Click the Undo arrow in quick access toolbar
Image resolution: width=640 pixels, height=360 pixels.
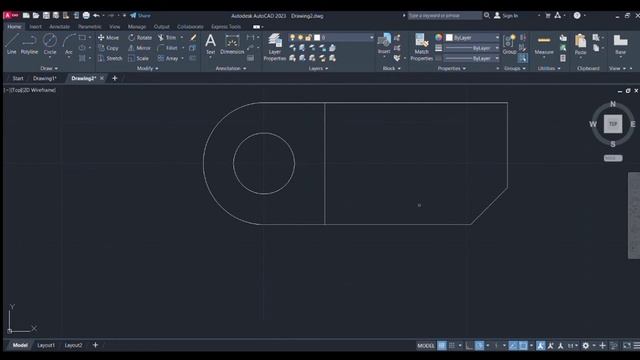pos(96,16)
